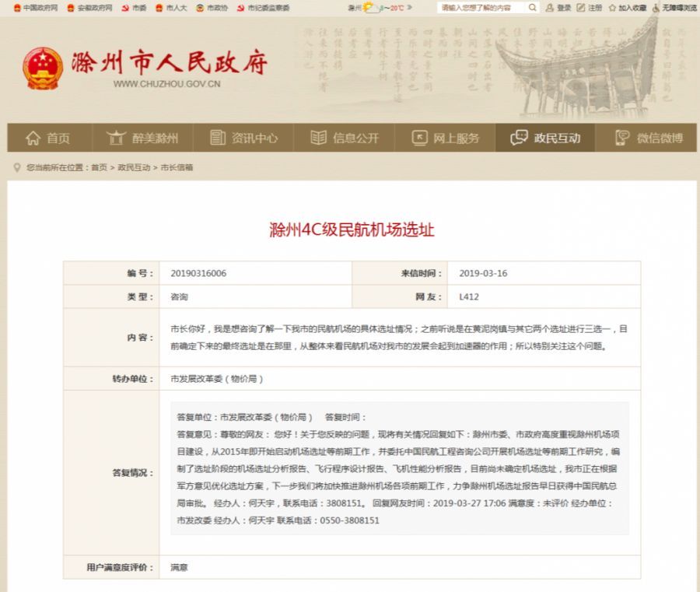Click the search magnifier icon

click(533, 8)
